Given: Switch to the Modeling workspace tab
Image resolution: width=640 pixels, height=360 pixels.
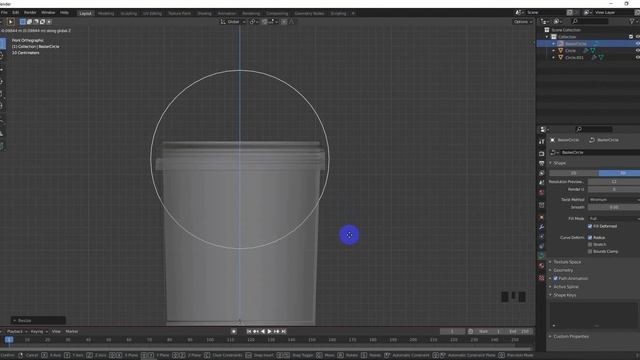Looking at the screenshot, I should [106, 13].
